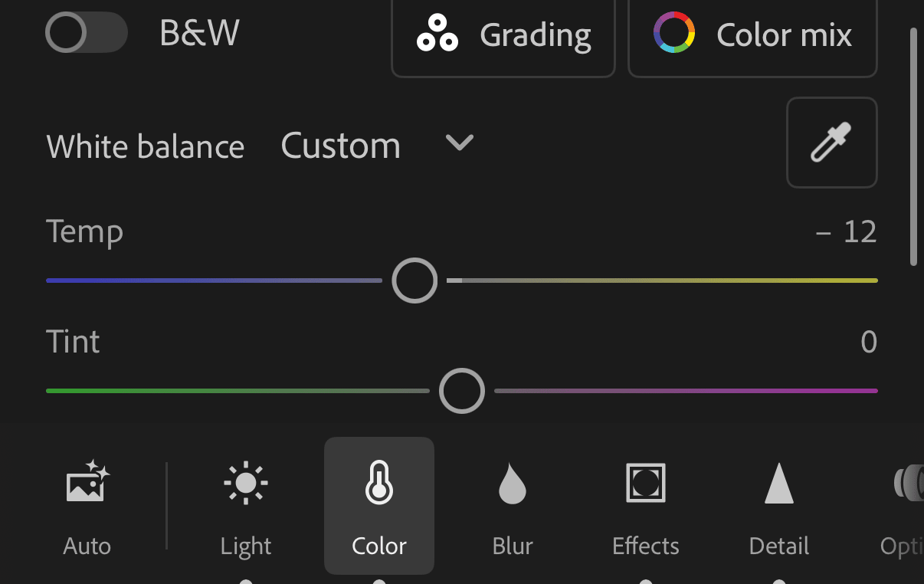Open the Color mix button
This screenshot has height=584, width=924.
point(752,36)
